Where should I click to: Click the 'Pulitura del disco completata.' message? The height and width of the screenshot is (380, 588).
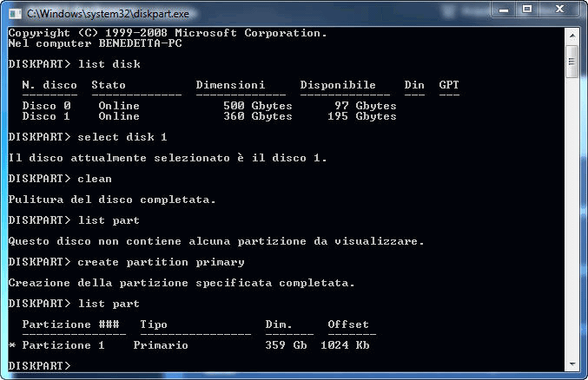[x=112, y=200]
